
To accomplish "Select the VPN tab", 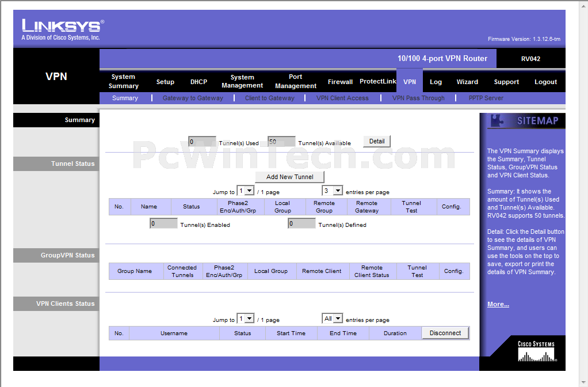I will (x=410, y=81).
